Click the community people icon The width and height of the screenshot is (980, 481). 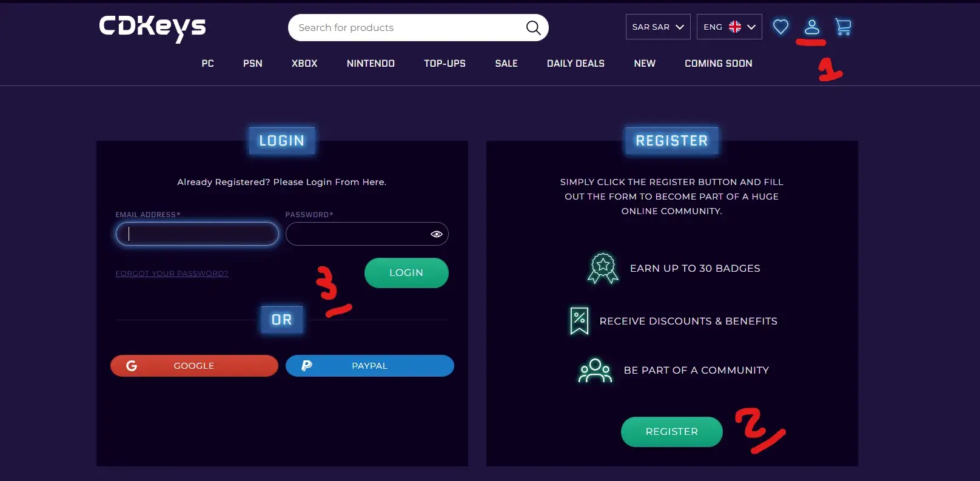click(x=595, y=371)
